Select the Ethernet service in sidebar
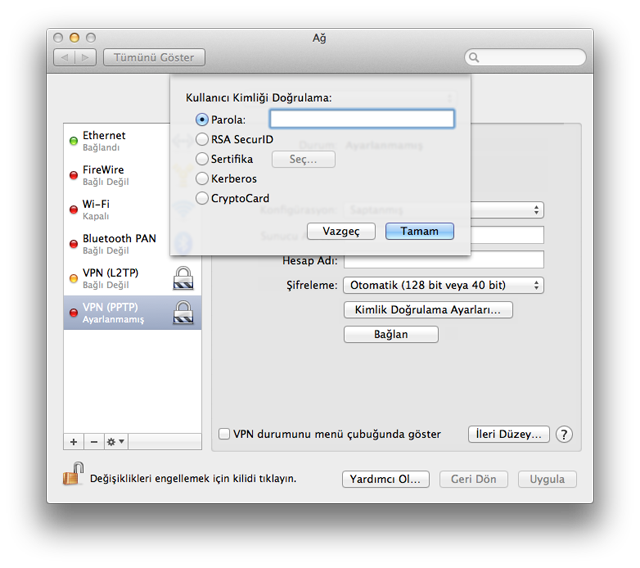 (132, 141)
